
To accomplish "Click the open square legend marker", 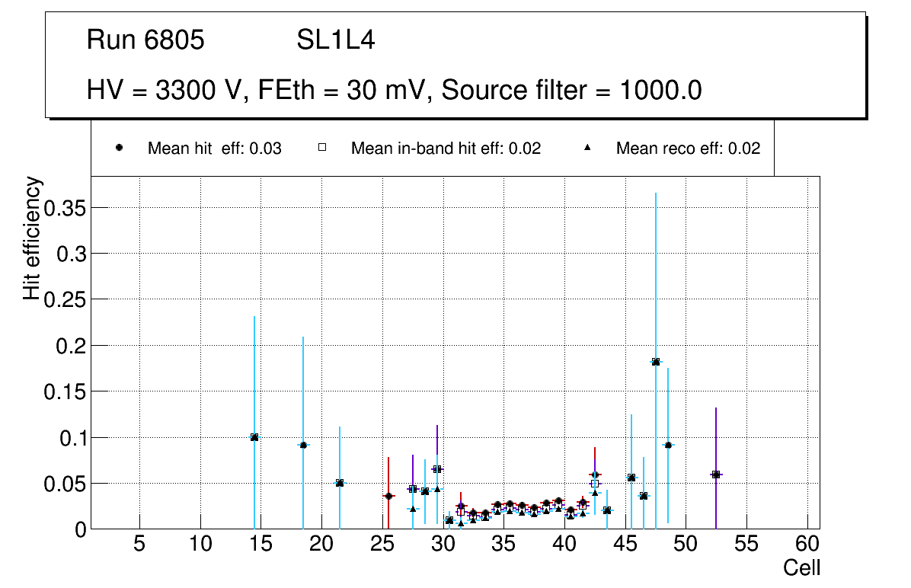I will coord(321,148).
